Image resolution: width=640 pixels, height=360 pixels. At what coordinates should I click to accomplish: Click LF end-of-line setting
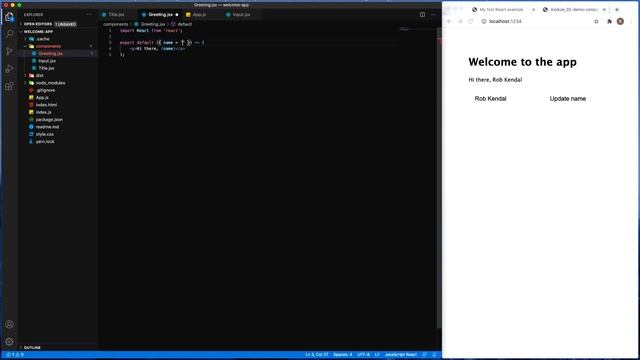(x=377, y=355)
